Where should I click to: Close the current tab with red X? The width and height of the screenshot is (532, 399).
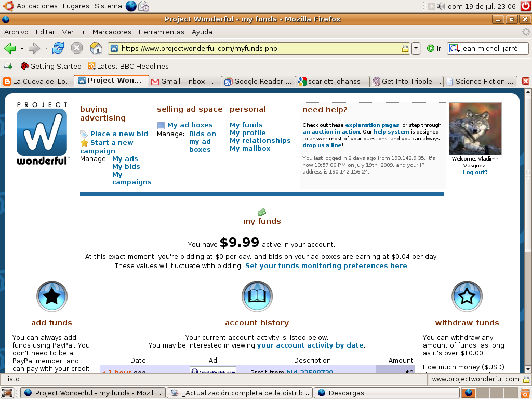[x=526, y=81]
